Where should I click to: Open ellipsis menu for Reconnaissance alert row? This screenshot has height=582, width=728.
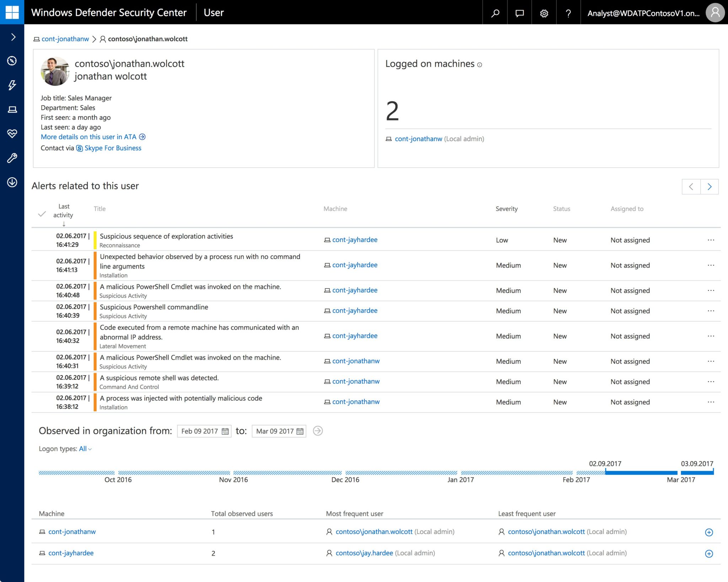(x=711, y=240)
